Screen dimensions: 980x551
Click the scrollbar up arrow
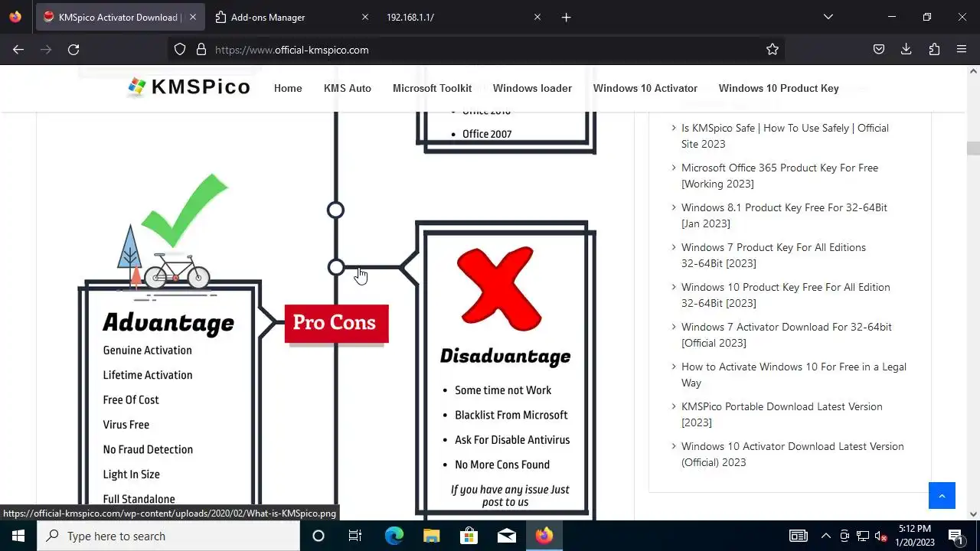[x=973, y=71]
